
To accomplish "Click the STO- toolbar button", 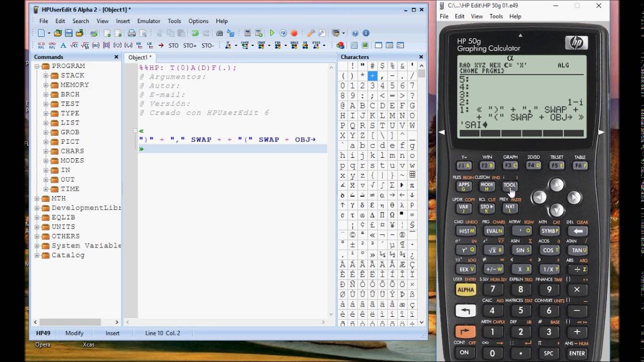I will pyautogui.click(x=207, y=45).
